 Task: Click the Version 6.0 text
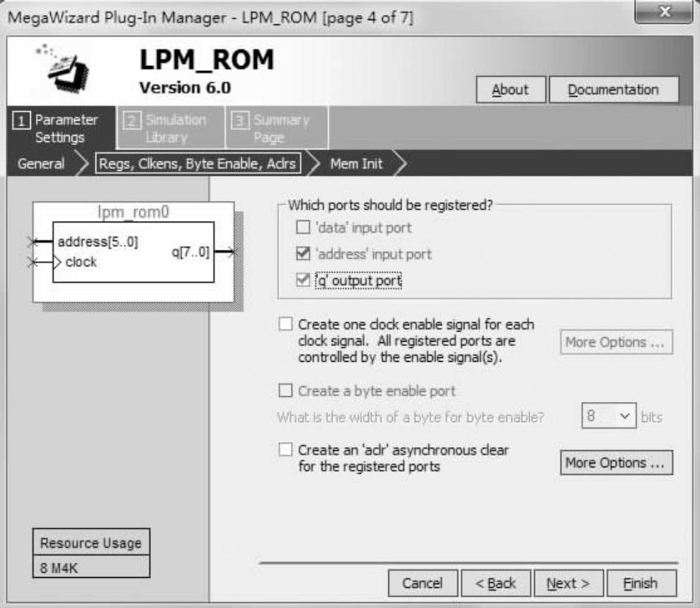[185, 88]
